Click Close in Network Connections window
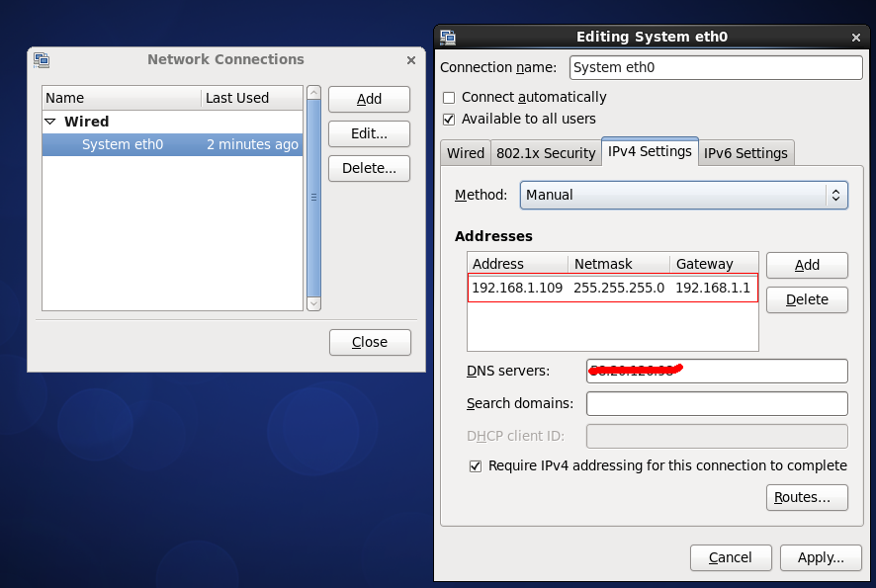 tap(370, 342)
